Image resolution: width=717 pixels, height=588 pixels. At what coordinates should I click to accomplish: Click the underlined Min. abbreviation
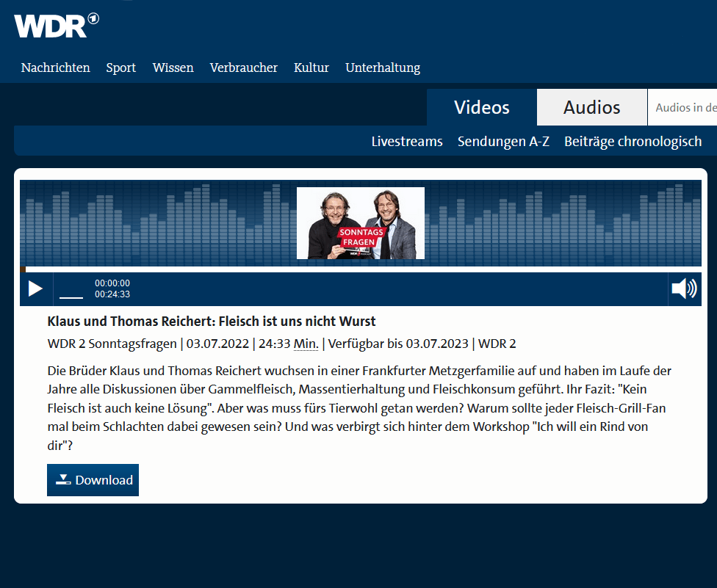[x=306, y=344]
